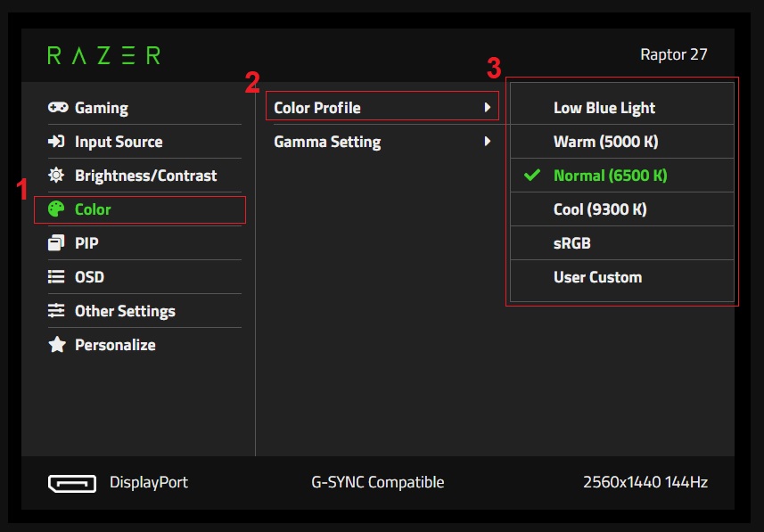
Task: Click the Input Source arrow icon
Action: [56, 142]
